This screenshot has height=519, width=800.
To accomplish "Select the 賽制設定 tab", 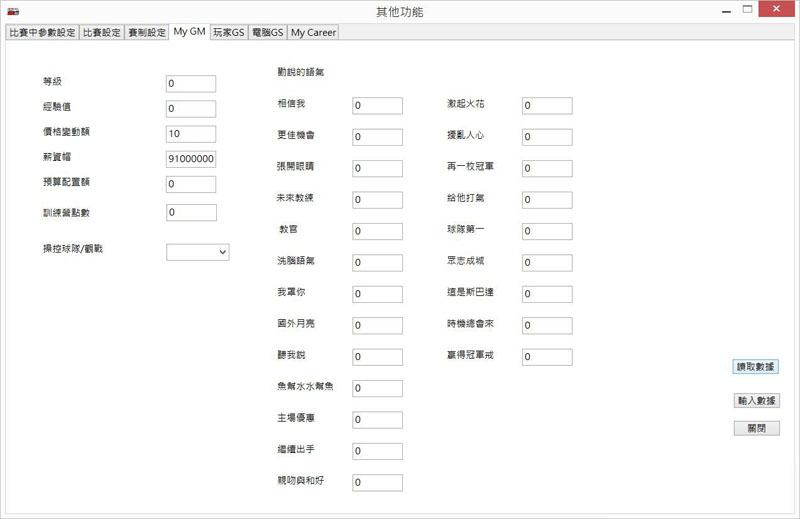I will 146,32.
